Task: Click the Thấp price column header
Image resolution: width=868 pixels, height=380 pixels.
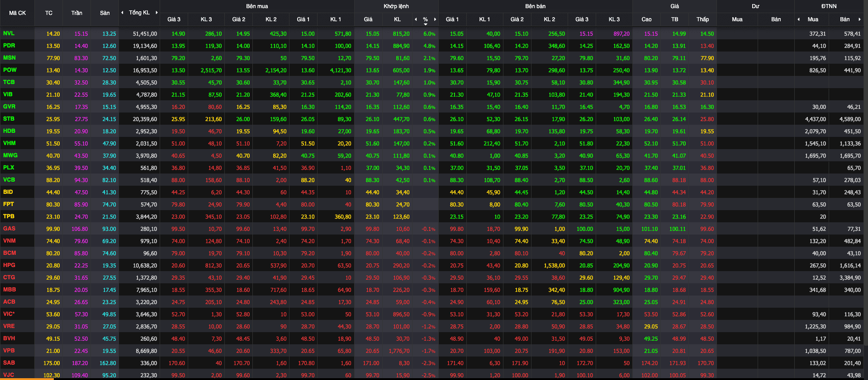Action: (702, 19)
